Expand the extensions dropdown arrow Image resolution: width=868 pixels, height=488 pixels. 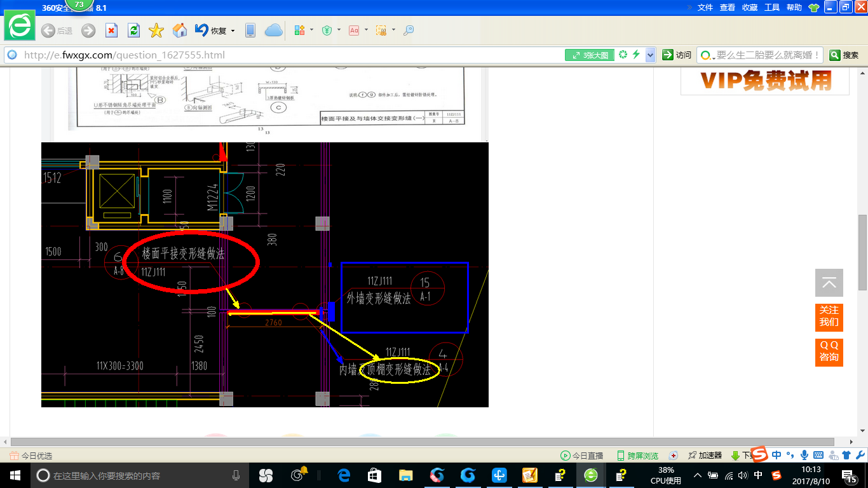(311, 30)
